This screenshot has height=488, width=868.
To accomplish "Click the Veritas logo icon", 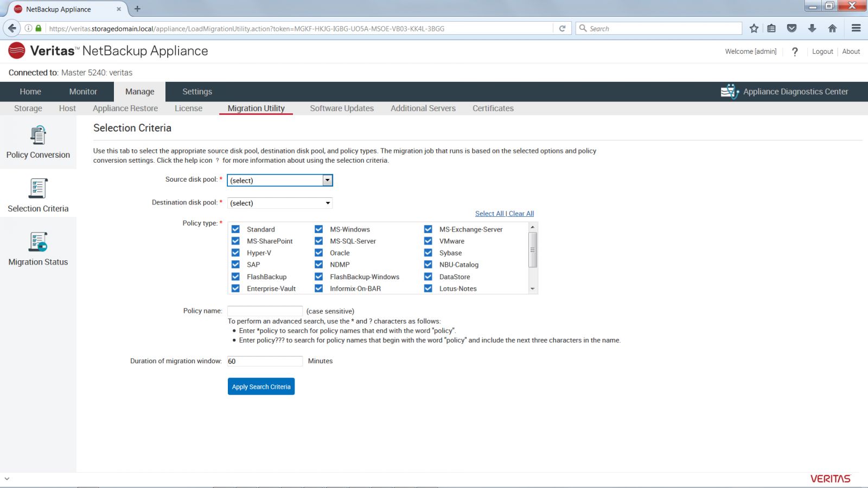I will pyautogui.click(x=17, y=50).
